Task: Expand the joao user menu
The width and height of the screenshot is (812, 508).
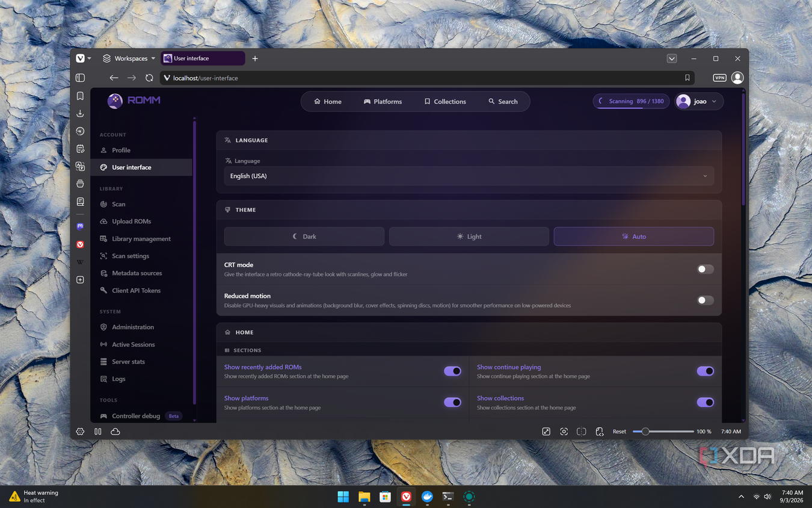Action: tap(699, 101)
